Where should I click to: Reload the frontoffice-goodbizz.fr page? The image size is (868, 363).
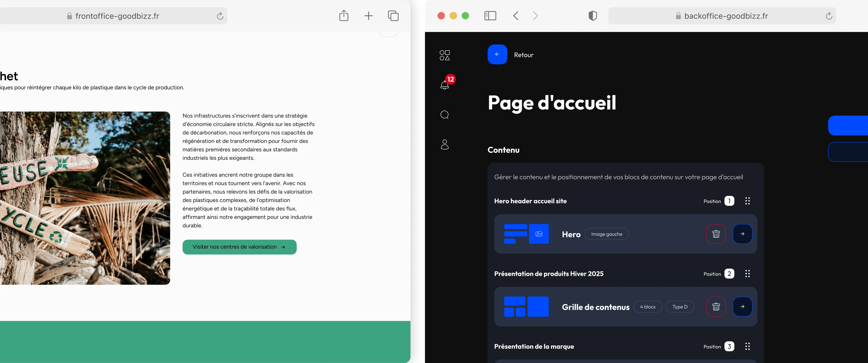click(220, 16)
